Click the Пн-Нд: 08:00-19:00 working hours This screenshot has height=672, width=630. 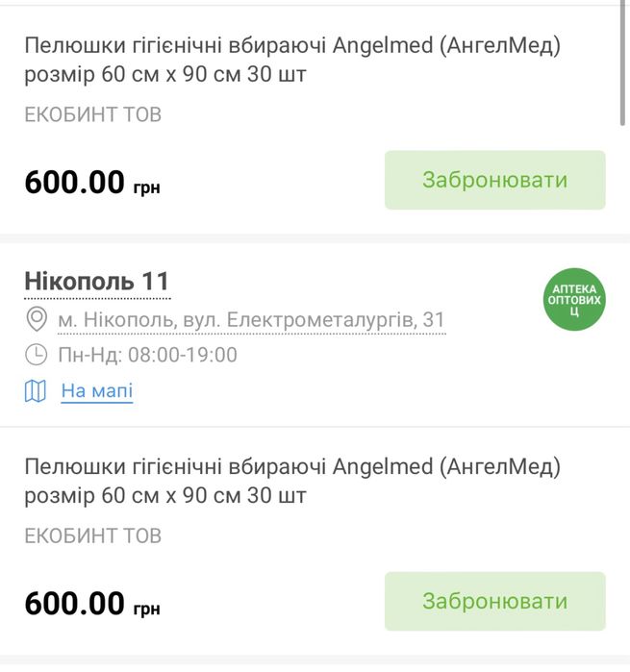pyautogui.click(x=147, y=355)
